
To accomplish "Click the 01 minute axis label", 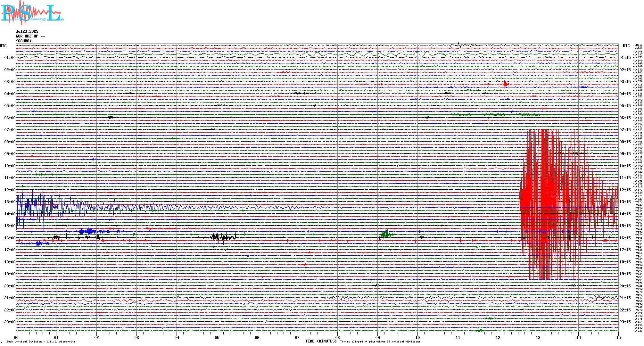I will [x=56, y=337].
